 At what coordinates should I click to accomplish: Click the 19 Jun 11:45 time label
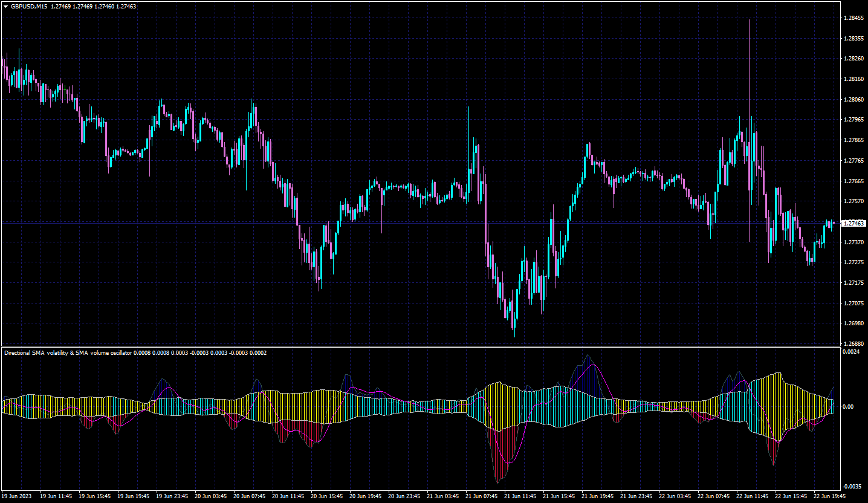point(56,496)
